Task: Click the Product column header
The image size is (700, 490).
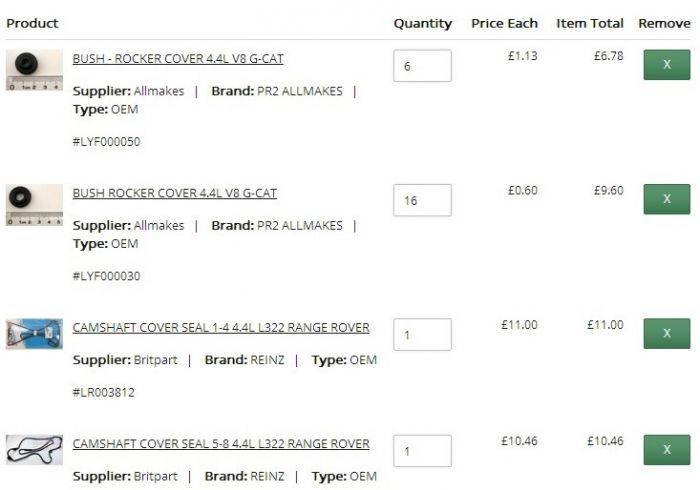Action: tap(32, 23)
